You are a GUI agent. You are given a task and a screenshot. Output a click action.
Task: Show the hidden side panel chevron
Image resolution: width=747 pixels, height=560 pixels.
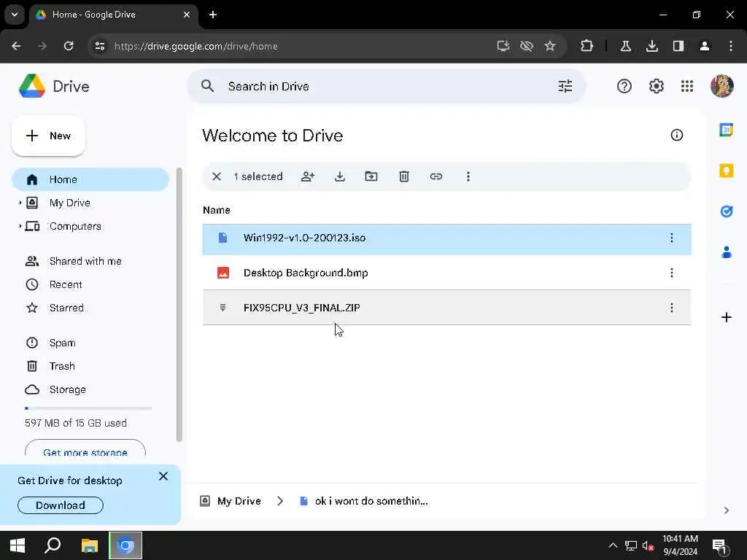[x=726, y=510]
